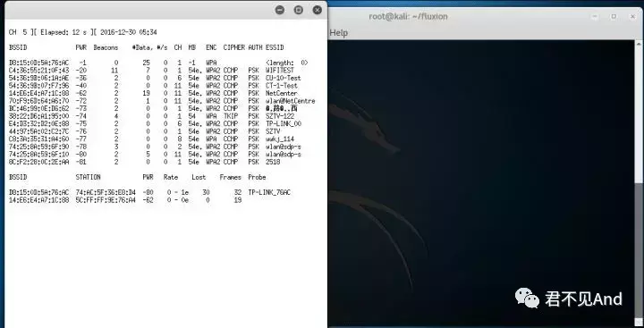644x328 pixels.
Task: Minimize the airodump scan window
Action: (x=280, y=10)
